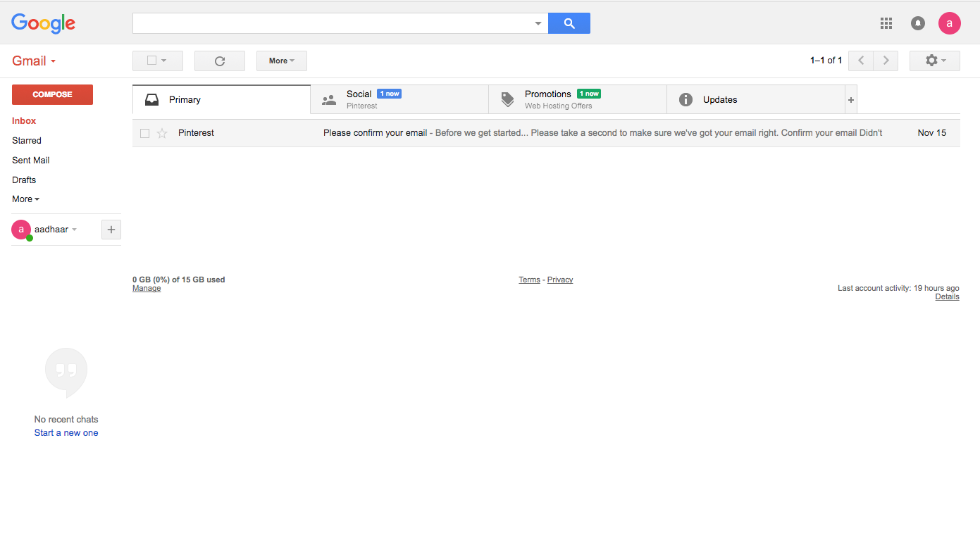Click the Hangouts quote bubble icon

pos(66,373)
